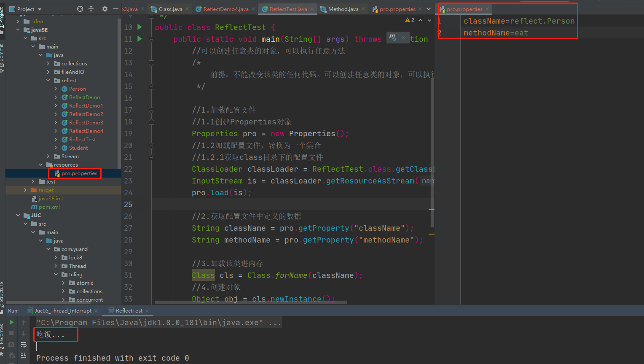This screenshot has width=644, height=364.
Task: Click Up the stack trace arrow
Action: [x=24, y=322]
